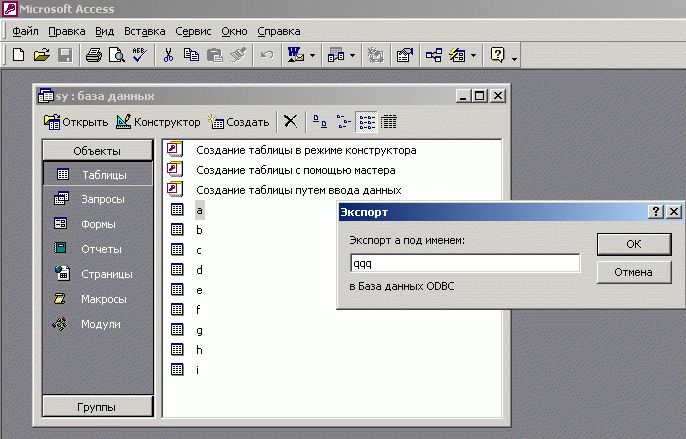
Task: Open the Сервис menu
Action: (x=193, y=32)
